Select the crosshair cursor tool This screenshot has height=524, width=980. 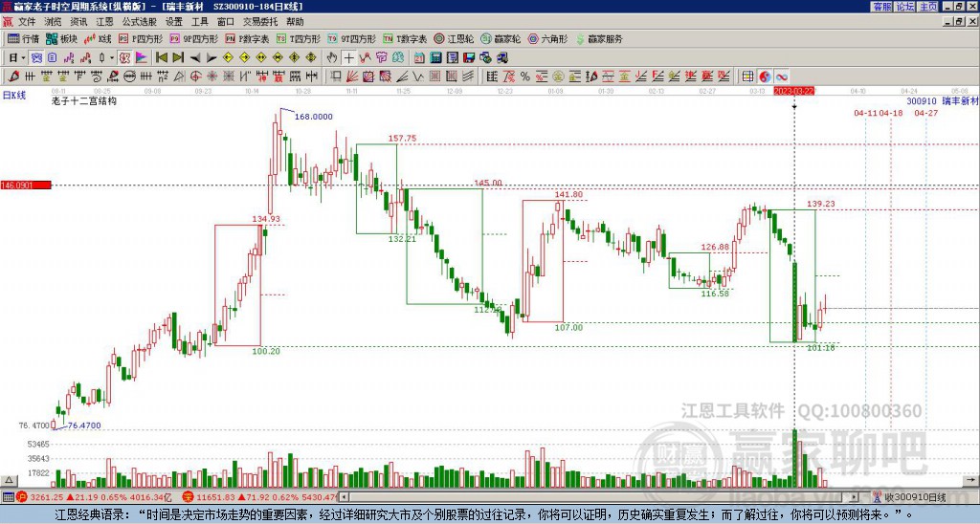pyautogui.click(x=348, y=58)
